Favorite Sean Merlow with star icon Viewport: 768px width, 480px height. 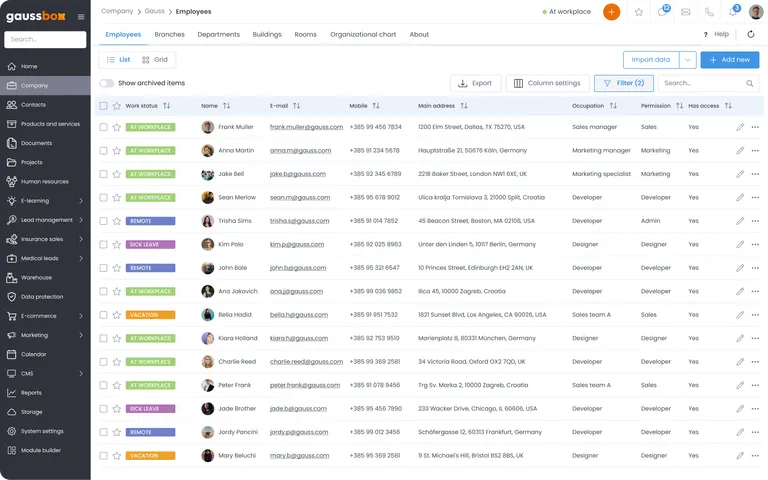(x=117, y=197)
